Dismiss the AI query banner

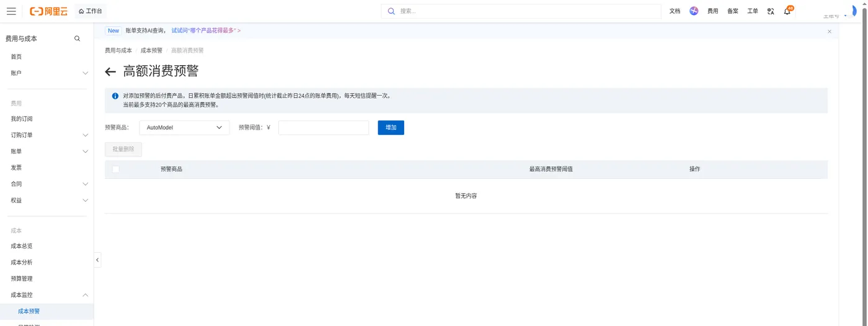point(830,31)
